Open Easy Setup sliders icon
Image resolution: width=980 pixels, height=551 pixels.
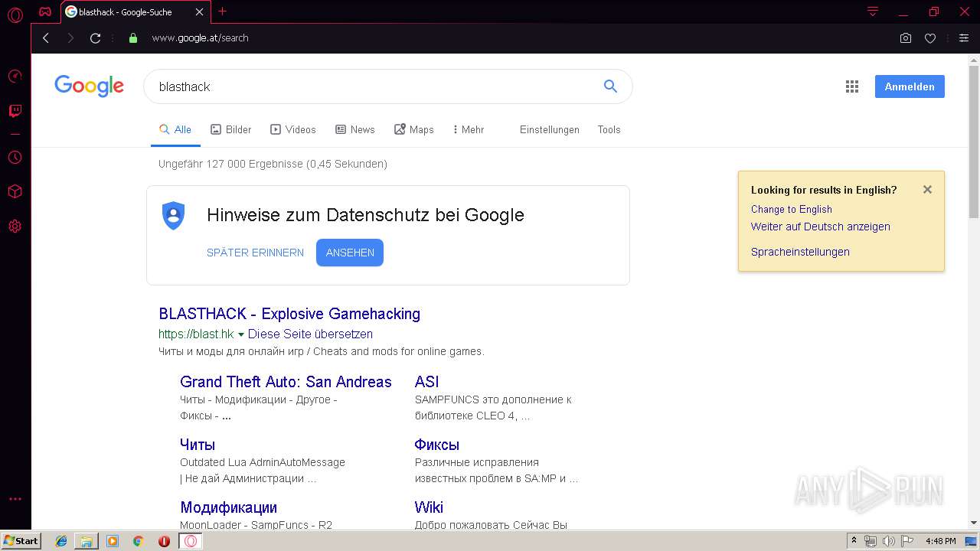[x=964, y=37]
